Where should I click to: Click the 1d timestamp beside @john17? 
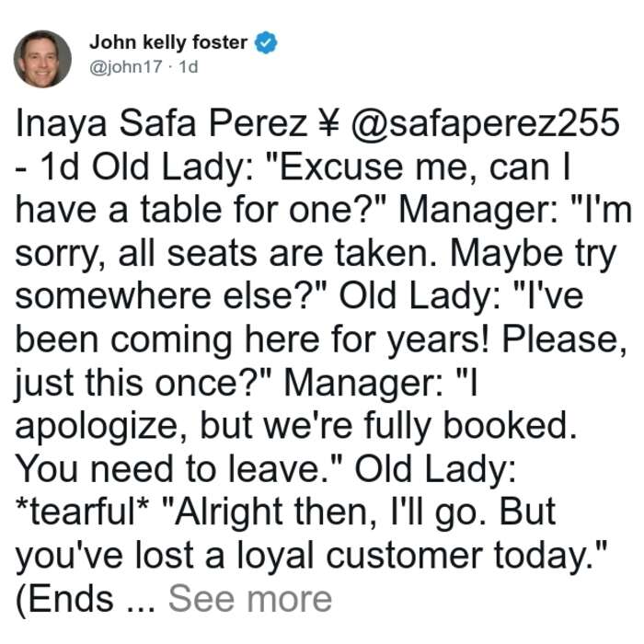click(189, 66)
